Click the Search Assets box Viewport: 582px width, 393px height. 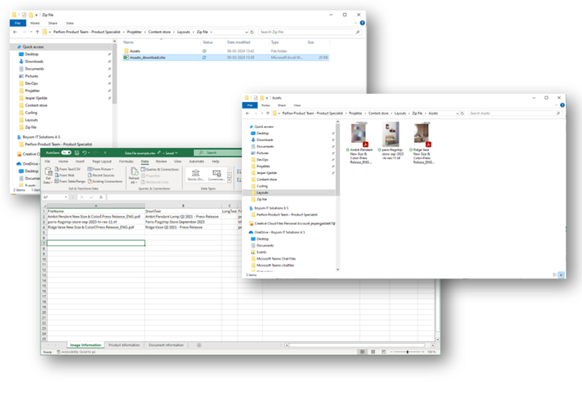coord(514,113)
